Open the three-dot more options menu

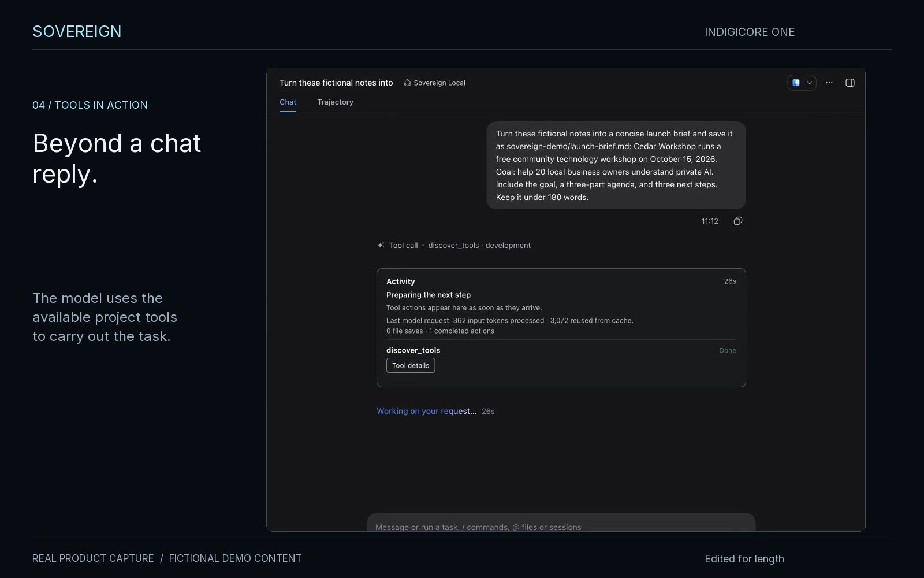tap(829, 83)
